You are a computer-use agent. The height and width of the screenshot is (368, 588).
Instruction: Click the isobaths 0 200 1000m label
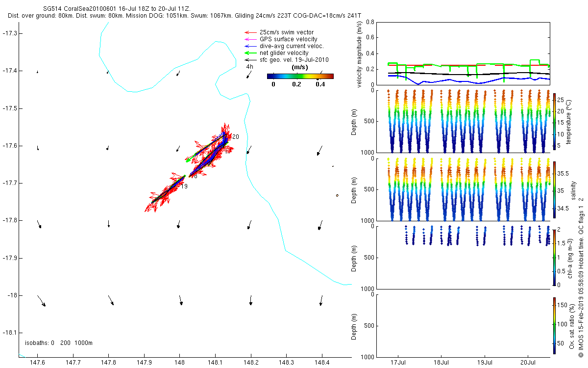coord(58,342)
